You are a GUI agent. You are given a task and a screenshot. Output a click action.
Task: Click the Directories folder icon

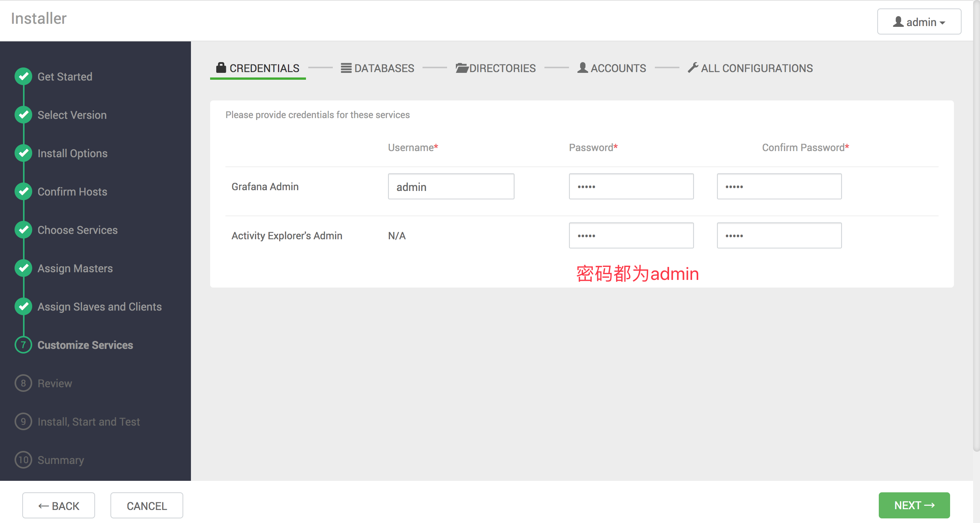[462, 68]
